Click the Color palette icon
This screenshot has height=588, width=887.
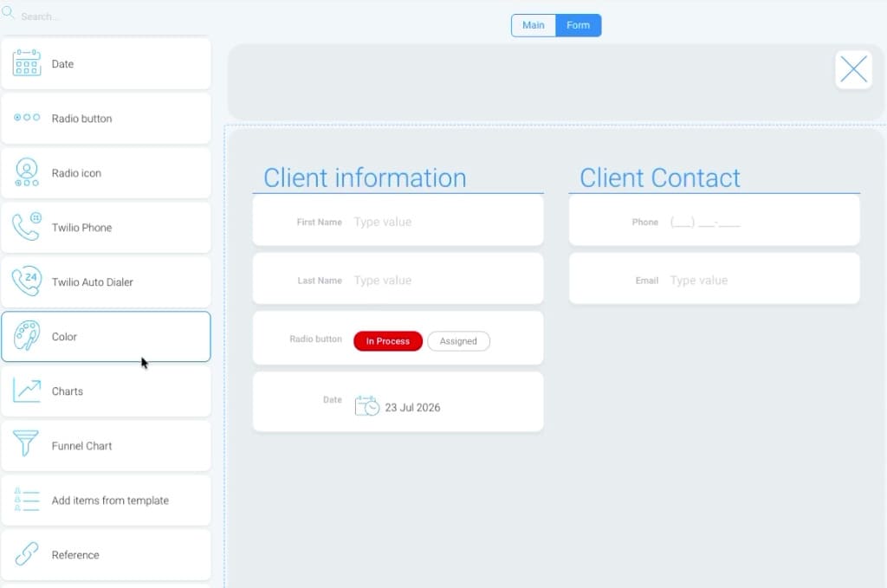pos(27,336)
